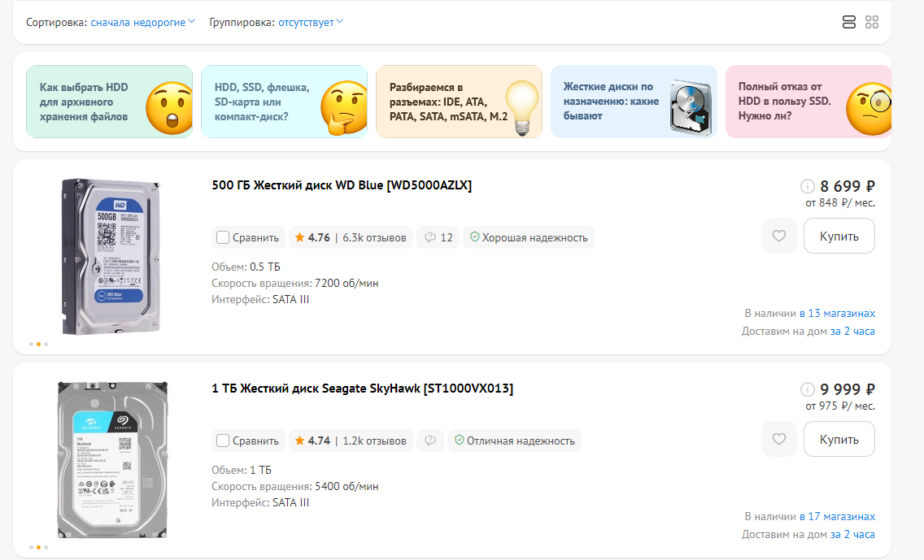The height and width of the screenshot is (560, 924).
Task: Show price info icon next to 9 999 ₽
Action: tap(808, 389)
